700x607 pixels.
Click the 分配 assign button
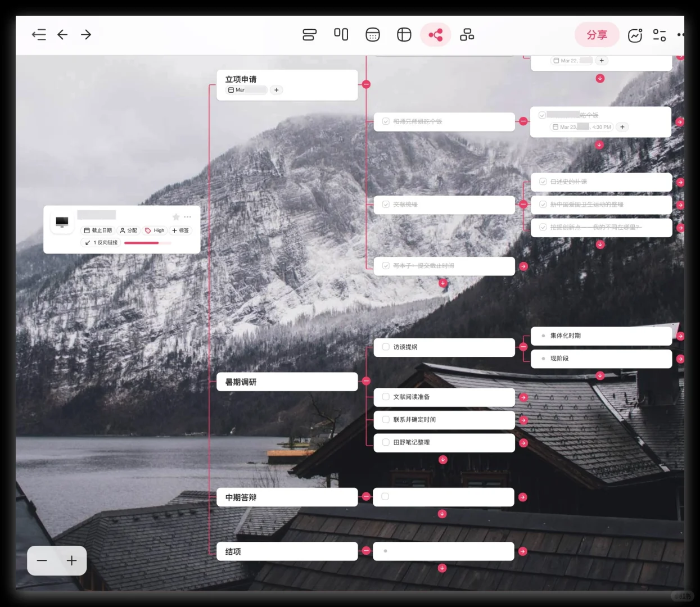tap(129, 230)
